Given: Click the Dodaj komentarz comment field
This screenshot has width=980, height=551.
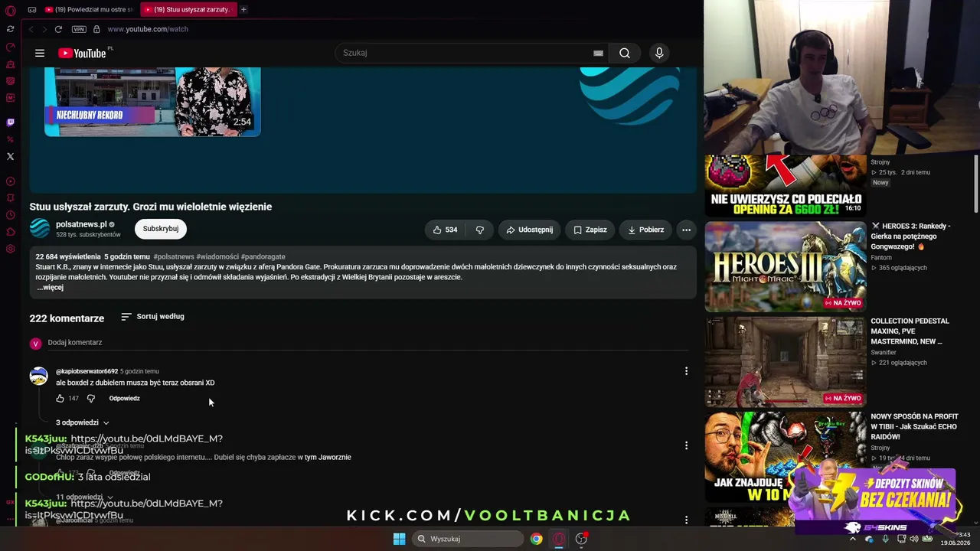Looking at the screenshot, I should (x=367, y=343).
